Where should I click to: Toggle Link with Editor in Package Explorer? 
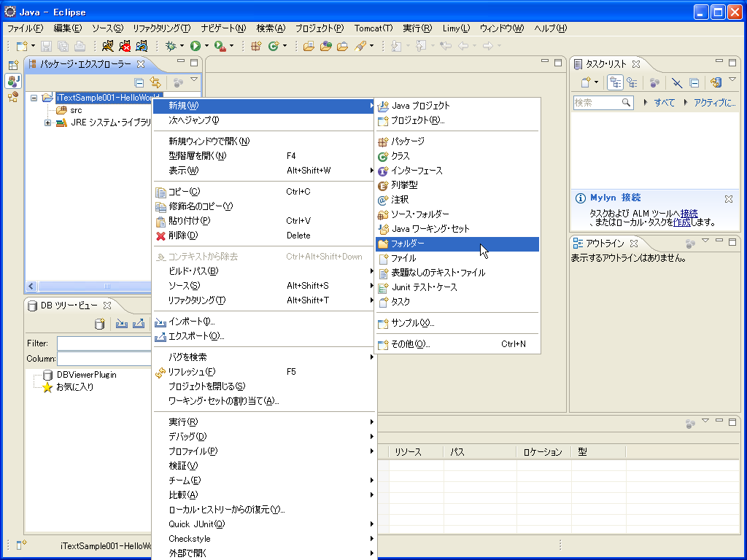(x=155, y=82)
